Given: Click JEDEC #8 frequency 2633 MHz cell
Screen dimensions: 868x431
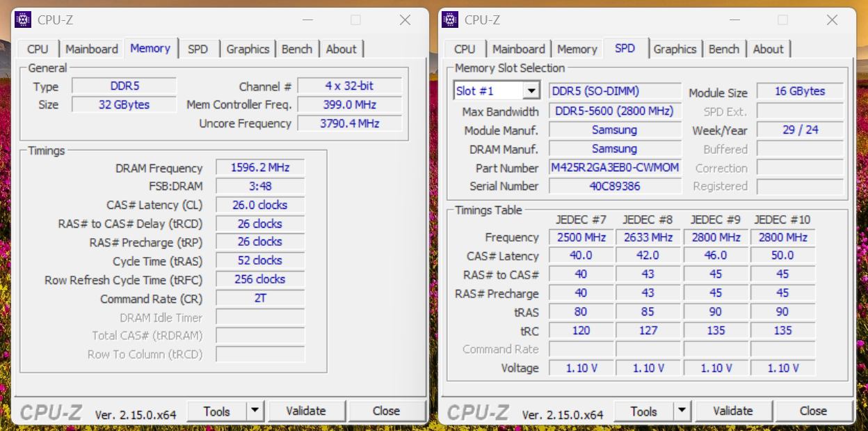Looking at the screenshot, I should coord(648,237).
